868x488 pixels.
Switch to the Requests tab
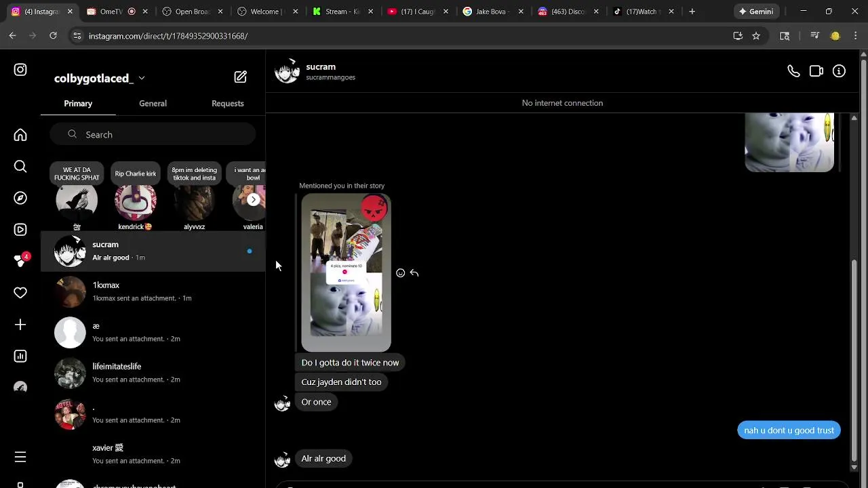[x=228, y=104]
